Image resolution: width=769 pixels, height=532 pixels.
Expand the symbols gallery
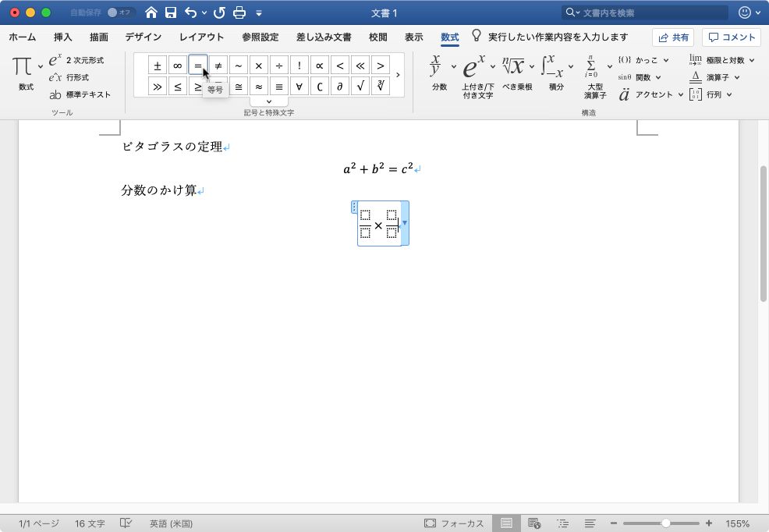269,101
